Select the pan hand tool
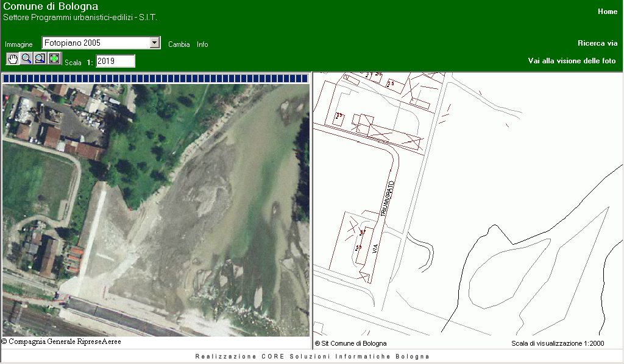Image resolution: width=624 pixels, height=364 pixels. (13, 58)
